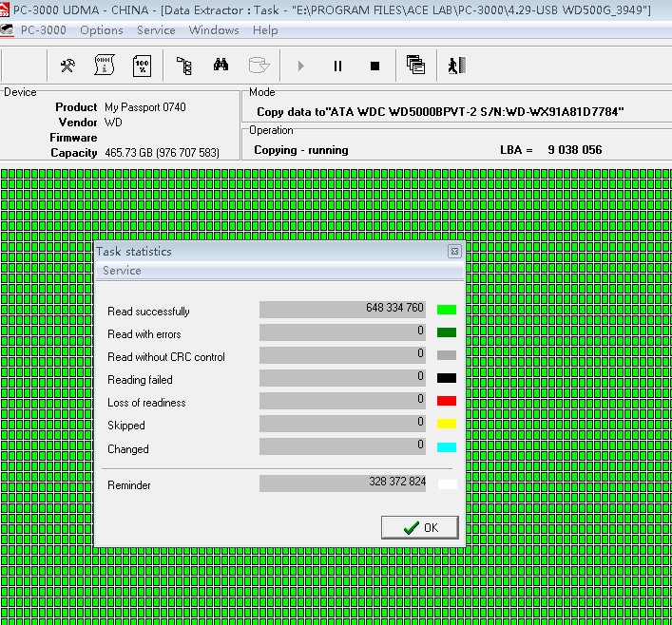Image resolution: width=672 pixels, height=625 pixels.
Task: Open the tree structure map icon
Action: [x=184, y=66]
